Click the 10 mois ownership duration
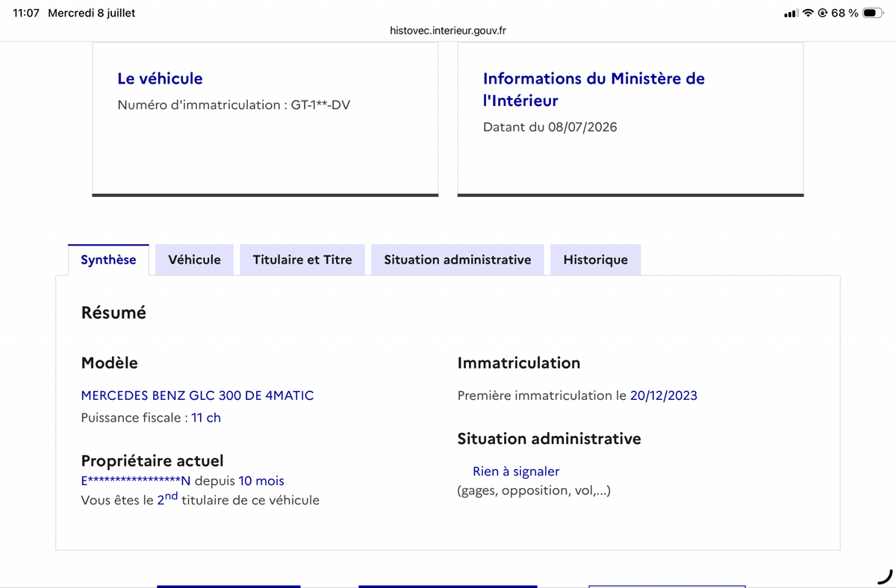This screenshot has width=896, height=588. pos(261,481)
